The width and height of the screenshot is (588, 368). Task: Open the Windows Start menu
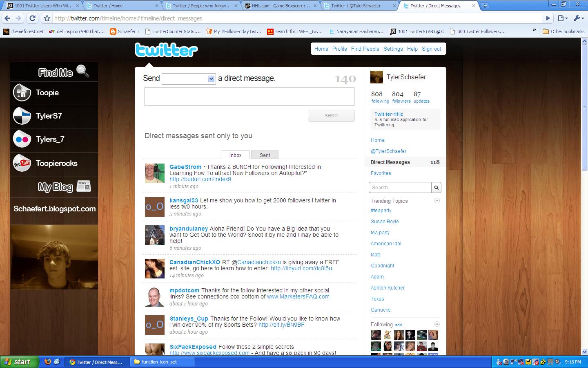(x=20, y=362)
